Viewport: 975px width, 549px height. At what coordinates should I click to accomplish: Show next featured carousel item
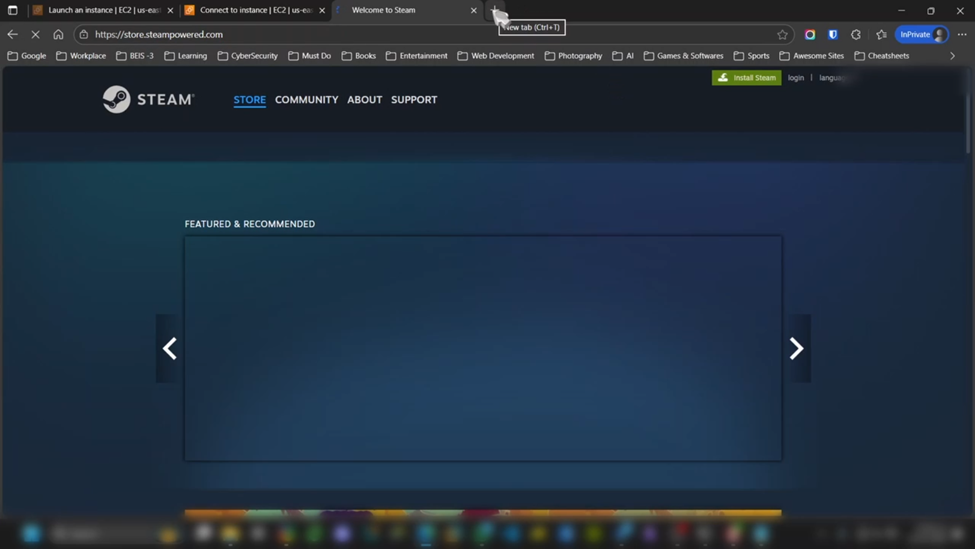pyautogui.click(x=796, y=348)
